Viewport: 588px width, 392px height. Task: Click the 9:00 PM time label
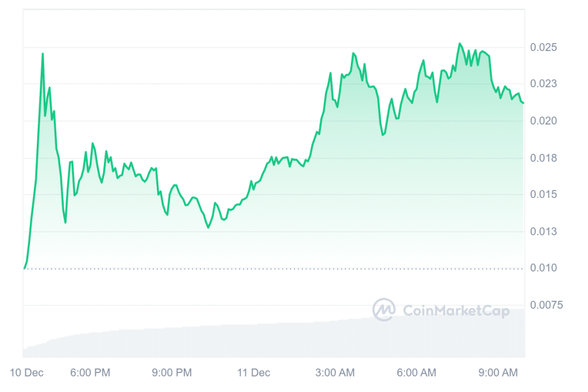click(172, 372)
